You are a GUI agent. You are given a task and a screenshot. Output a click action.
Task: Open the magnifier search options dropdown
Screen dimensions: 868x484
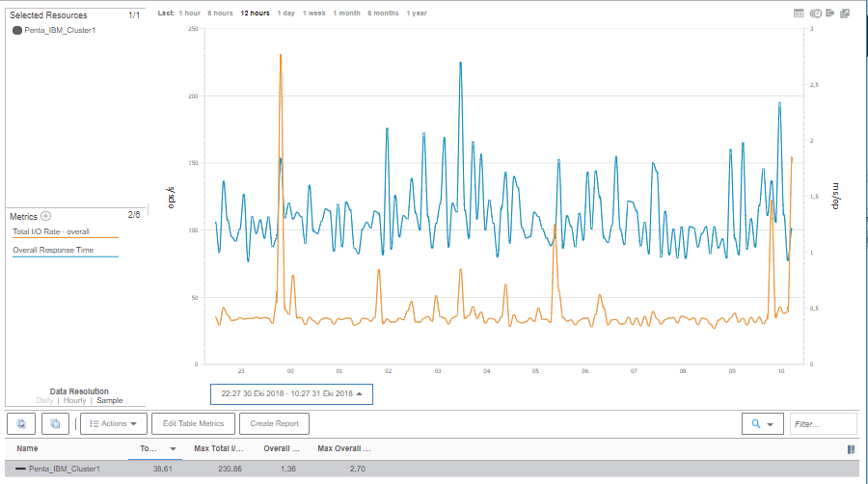tap(762, 423)
